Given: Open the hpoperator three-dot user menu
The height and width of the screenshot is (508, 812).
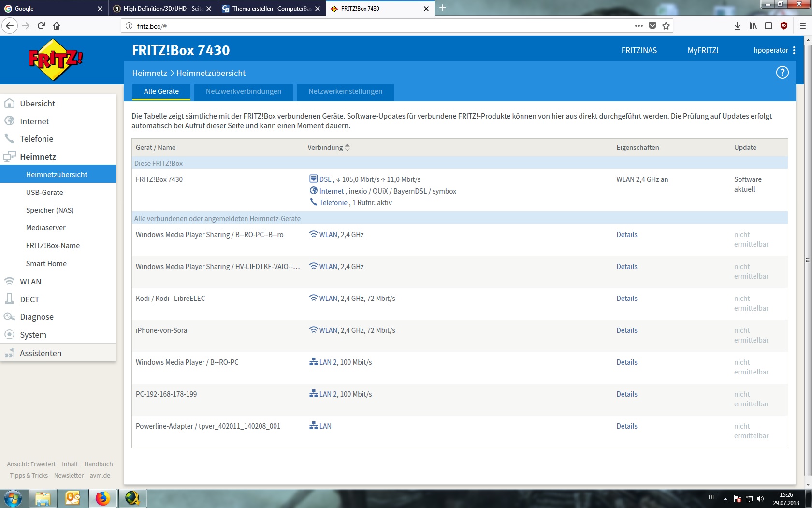Looking at the screenshot, I should point(794,50).
